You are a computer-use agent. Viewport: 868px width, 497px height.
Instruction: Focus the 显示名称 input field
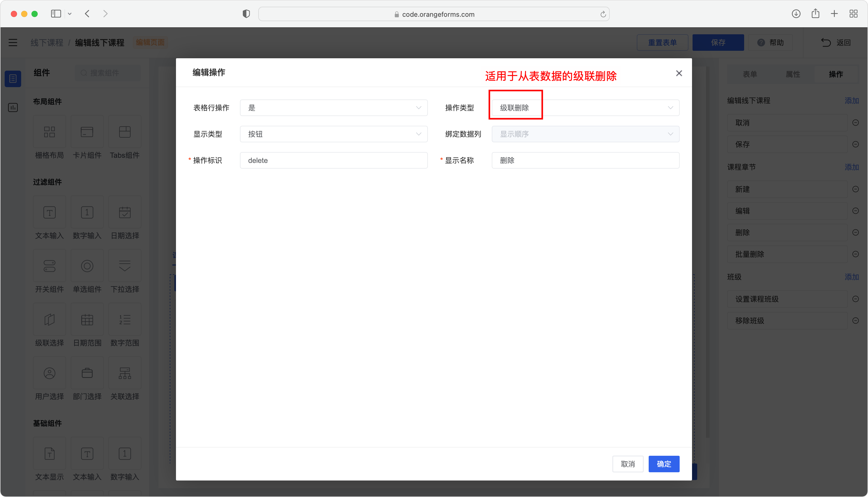click(x=585, y=160)
